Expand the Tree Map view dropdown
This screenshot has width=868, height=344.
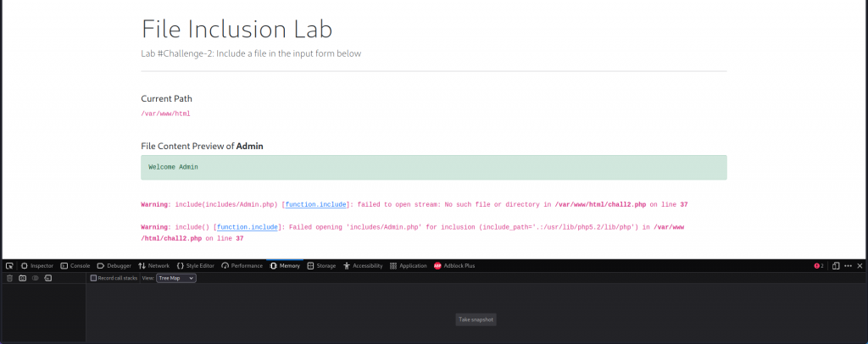tap(175, 278)
